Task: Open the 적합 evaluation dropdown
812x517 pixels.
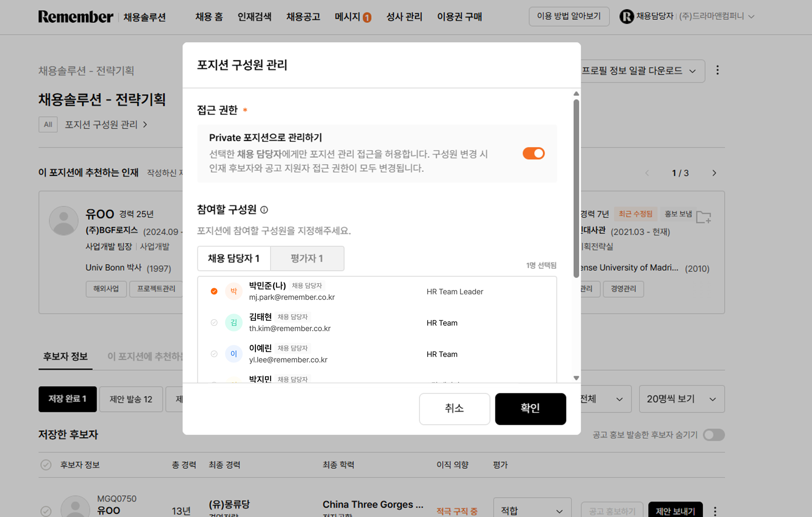Action: [x=532, y=510]
